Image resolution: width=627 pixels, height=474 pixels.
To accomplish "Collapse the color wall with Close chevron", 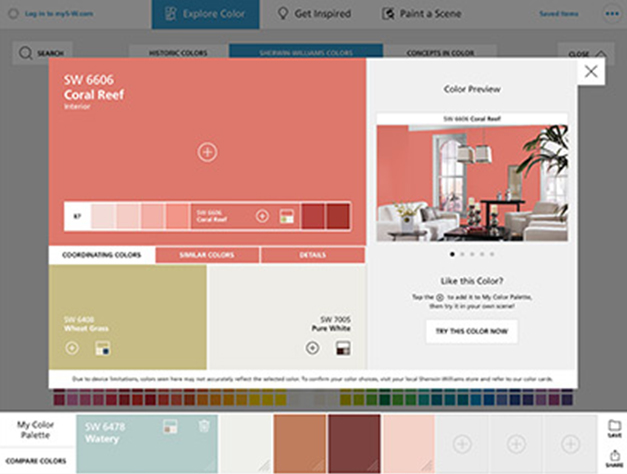I will pyautogui.click(x=586, y=54).
